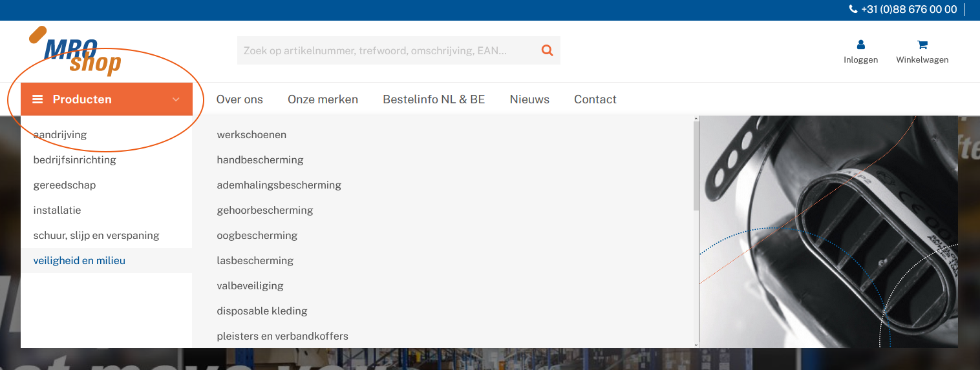Open the Inloggen user icon
The image size is (980, 370).
[860, 45]
